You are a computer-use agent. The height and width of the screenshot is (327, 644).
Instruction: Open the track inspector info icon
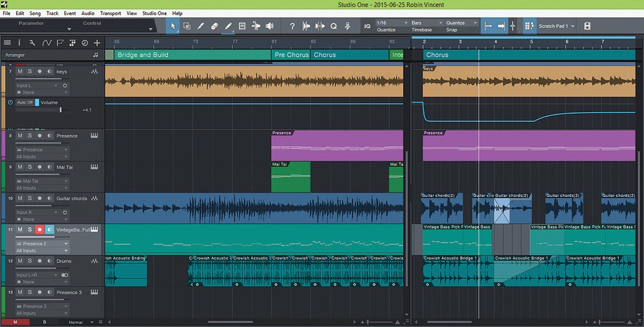19,42
